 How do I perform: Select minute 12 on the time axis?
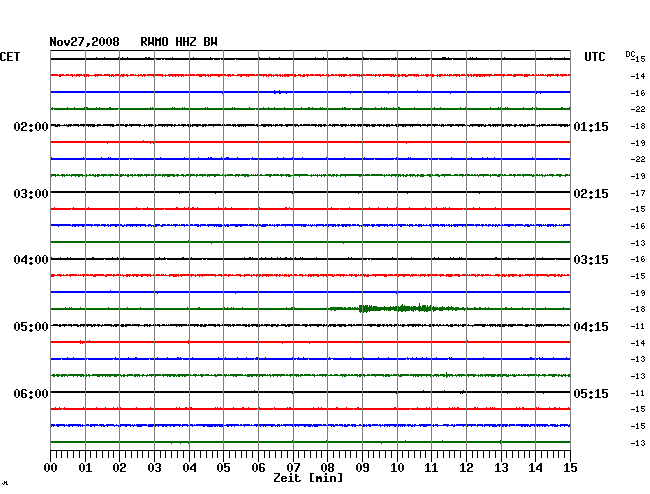pyautogui.click(x=466, y=467)
